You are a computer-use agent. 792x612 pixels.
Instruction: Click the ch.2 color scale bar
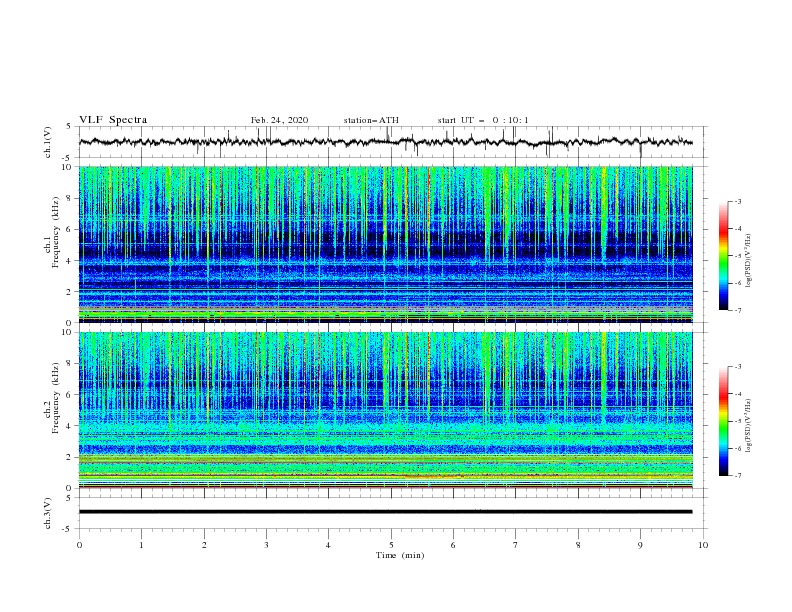click(724, 421)
